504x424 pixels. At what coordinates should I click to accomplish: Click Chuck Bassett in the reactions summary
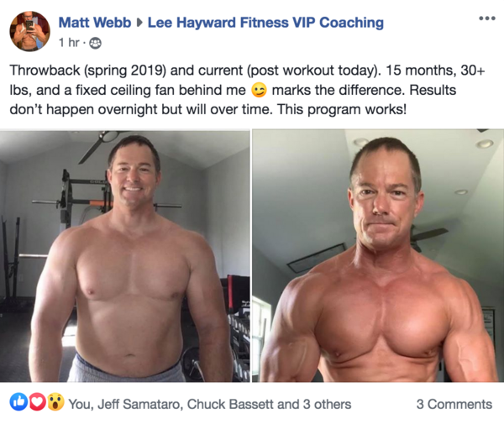click(x=230, y=405)
